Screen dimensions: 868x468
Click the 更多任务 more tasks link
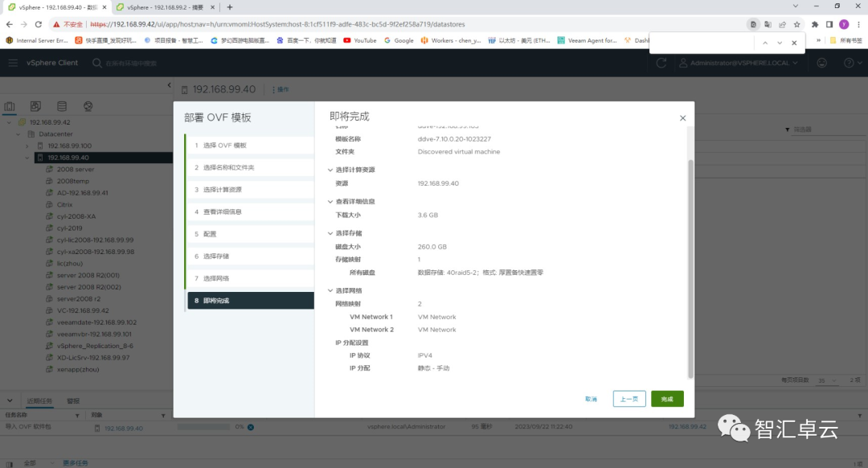tap(76, 463)
